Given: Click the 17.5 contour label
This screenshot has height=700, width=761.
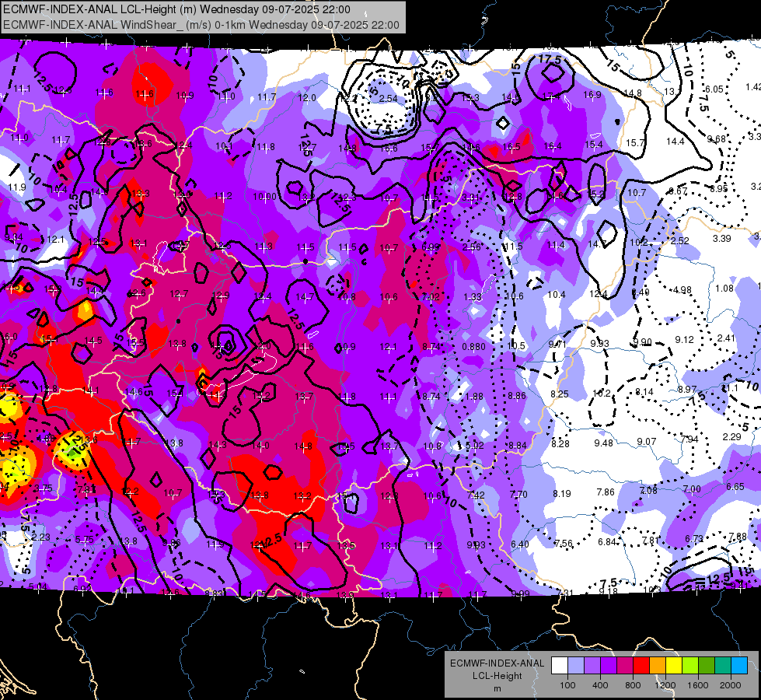Looking at the screenshot, I should (x=550, y=59).
